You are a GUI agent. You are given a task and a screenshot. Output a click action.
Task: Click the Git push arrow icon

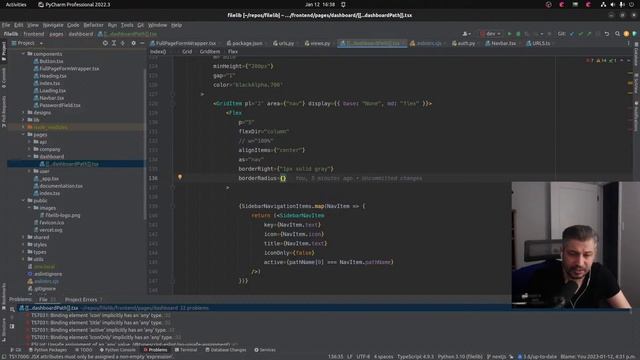pyautogui.click(x=589, y=34)
